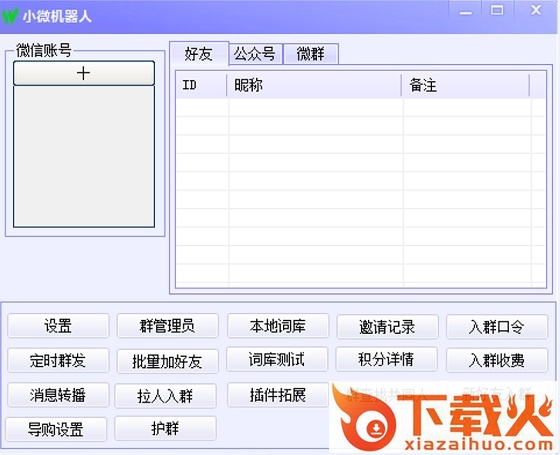This screenshot has height=455, width=560.
Task: Open the 设置 button
Action: [x=58, y=326]
